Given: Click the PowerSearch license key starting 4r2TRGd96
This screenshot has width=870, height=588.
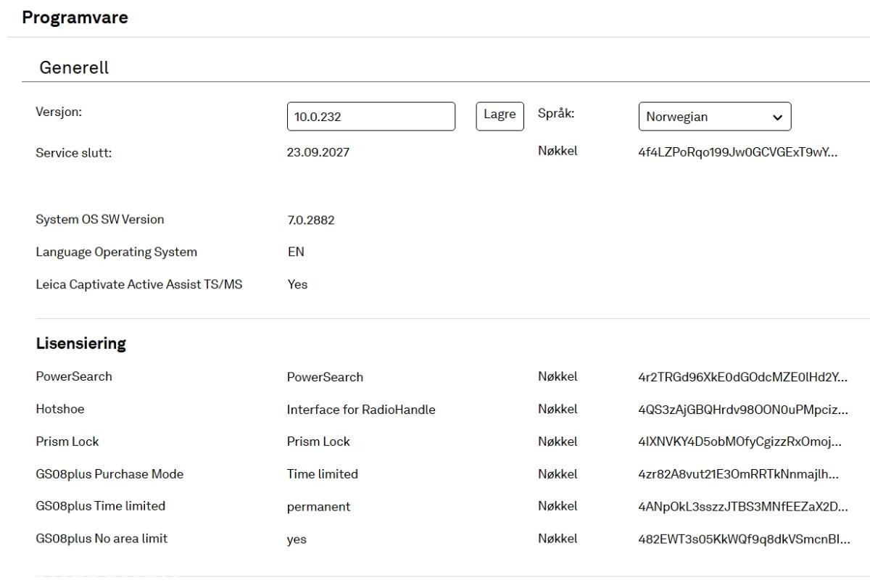Looking at the screenshot, I should point(743,377).
